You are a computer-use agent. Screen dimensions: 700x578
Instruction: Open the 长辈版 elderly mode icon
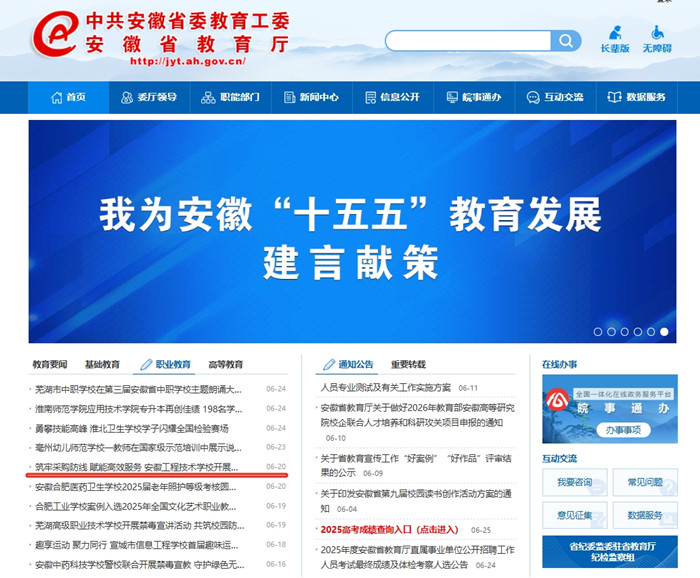615,38
